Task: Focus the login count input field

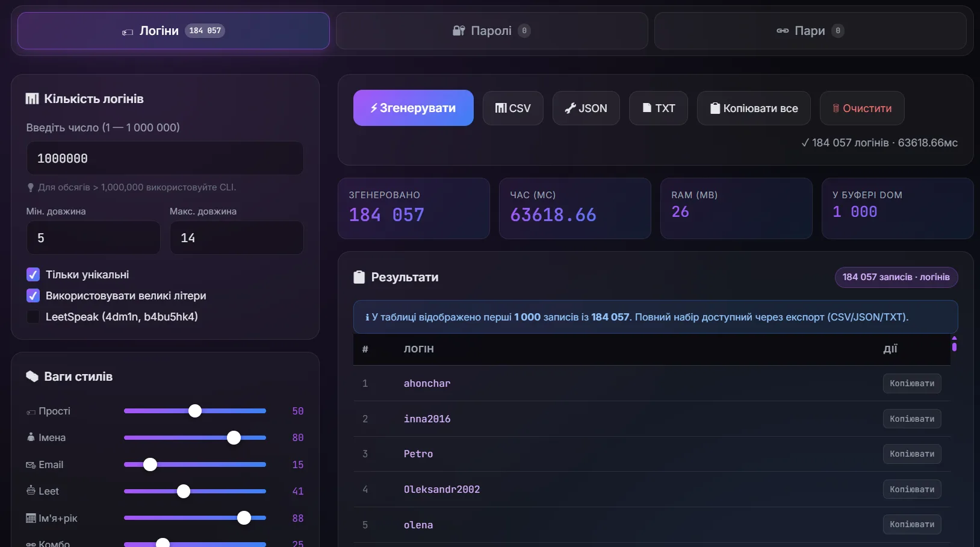Action: [x=165, y=158]
